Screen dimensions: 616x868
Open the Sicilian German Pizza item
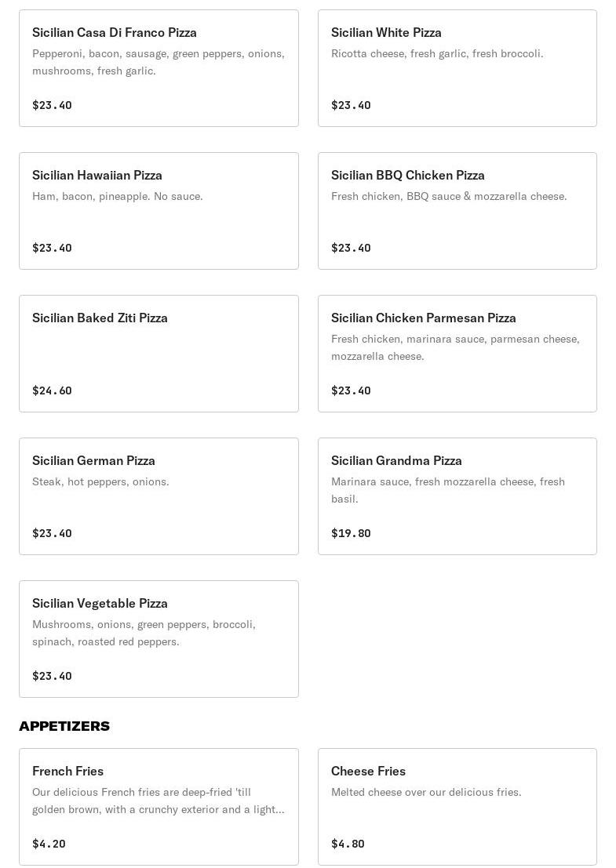click(x=159, y=496)
